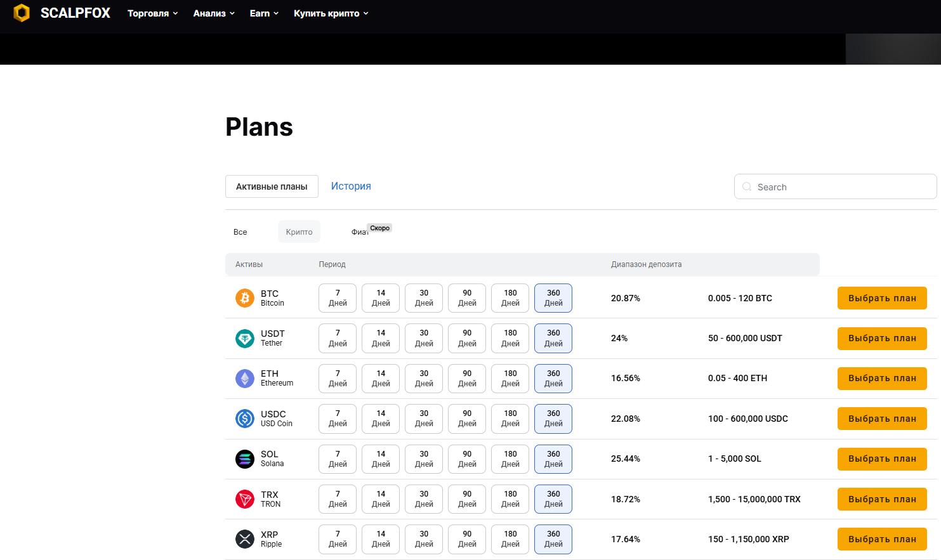Image resolution: width=941 pixels, height=560 pixels.
Task: Click the Search input field
Action: pos(835,186)
